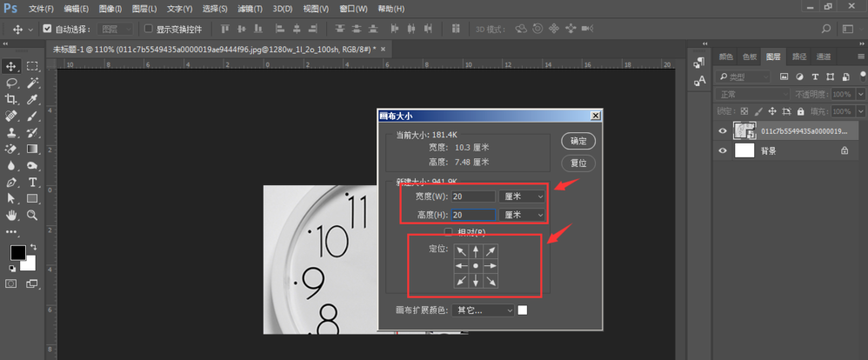Select the Magic Wand tool
Viewport: 868px width, 360px height.
tap(32, 83)
